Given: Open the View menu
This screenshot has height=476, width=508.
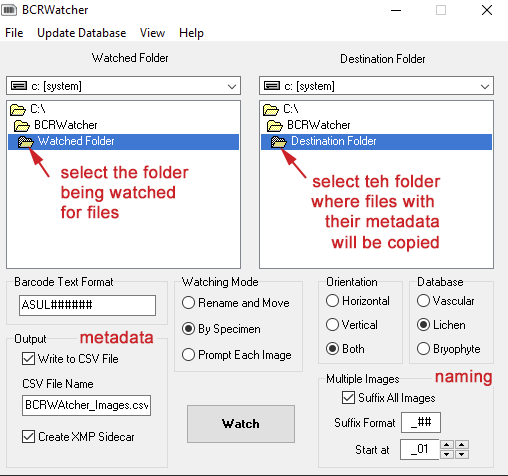Looking at the screenshot, I should (152, 33).
